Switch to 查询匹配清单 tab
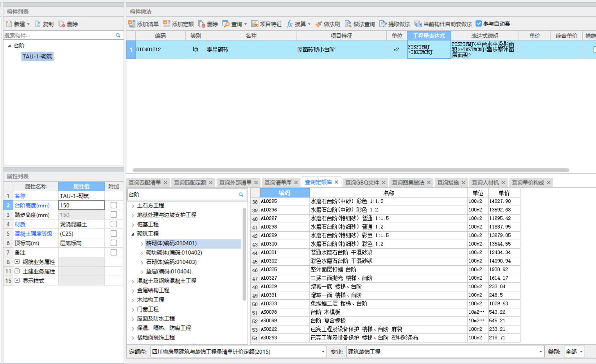Image resolution: width=596 pixels, height=364 pixels. tap(145, 182)
